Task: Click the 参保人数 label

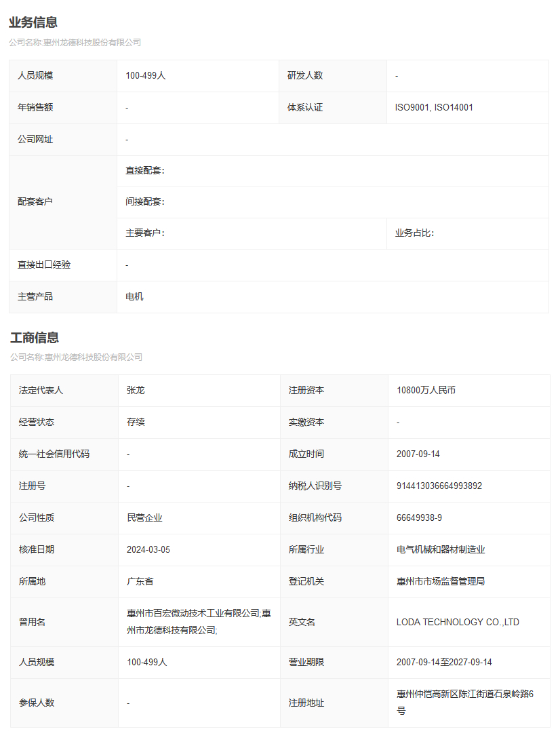Action: pyautogui.click(x=37, y=703)
